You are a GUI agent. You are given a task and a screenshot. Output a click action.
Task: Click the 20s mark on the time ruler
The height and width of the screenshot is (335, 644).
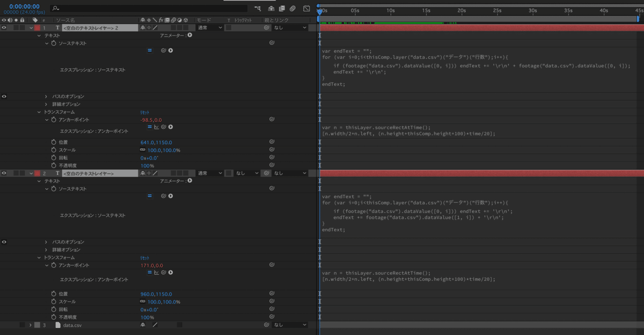coord(462,10)
